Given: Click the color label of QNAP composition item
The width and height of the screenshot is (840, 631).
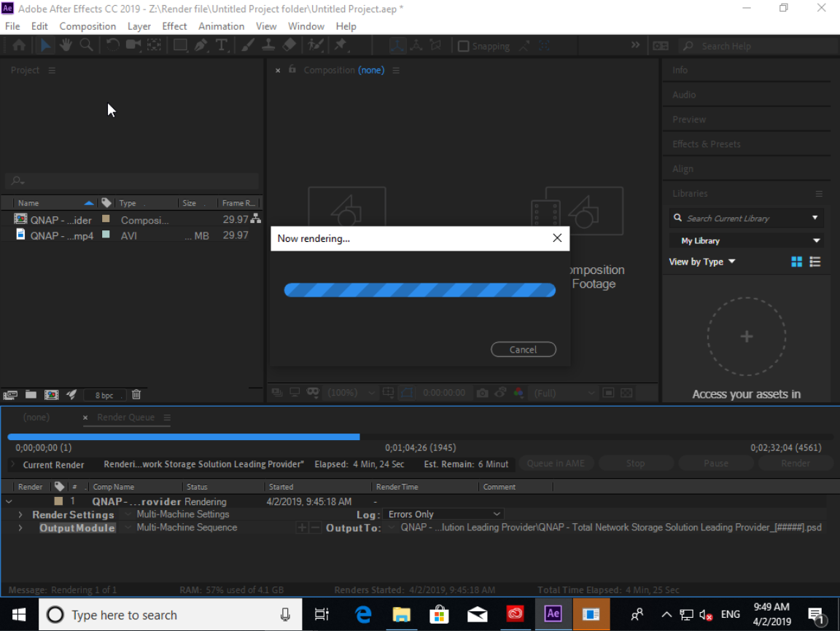Looking at the screenshot, I should (106, 219).
